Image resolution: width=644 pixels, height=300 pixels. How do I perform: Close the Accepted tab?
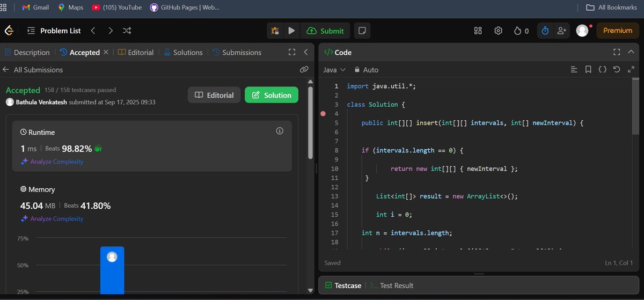pos(106,52)
